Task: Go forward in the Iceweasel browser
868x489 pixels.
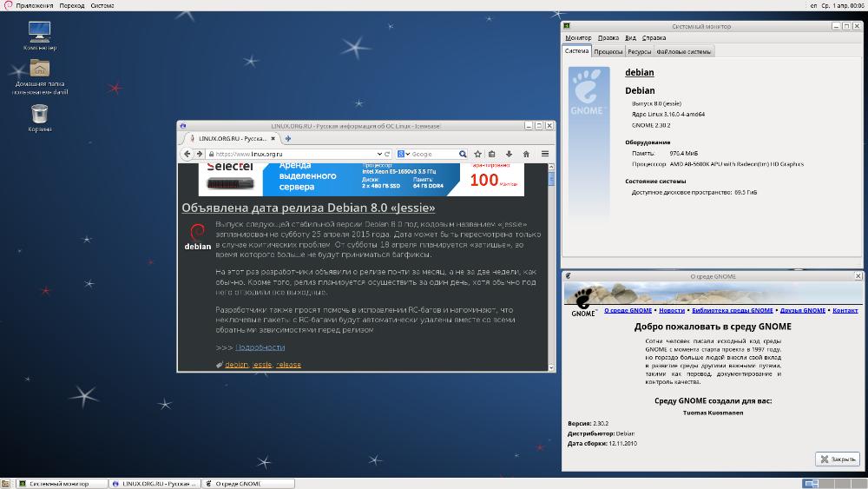Action: (x=200, y=154)
